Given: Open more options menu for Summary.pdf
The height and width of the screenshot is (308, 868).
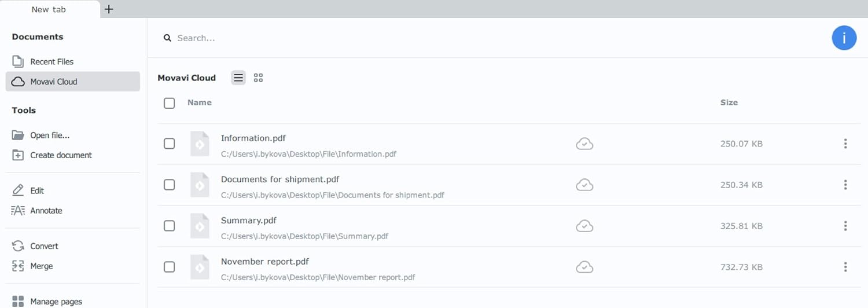Looking at the screenshot, I should coord(845,226).
